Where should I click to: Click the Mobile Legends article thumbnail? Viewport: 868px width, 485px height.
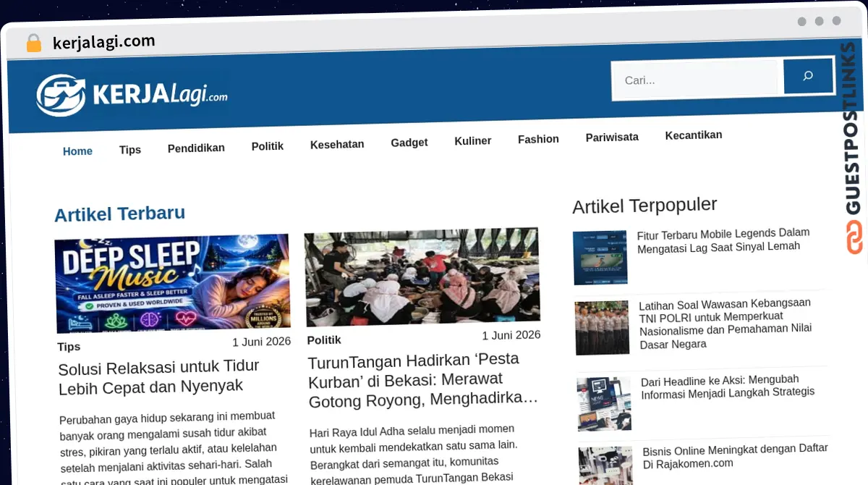click(600, 258)
